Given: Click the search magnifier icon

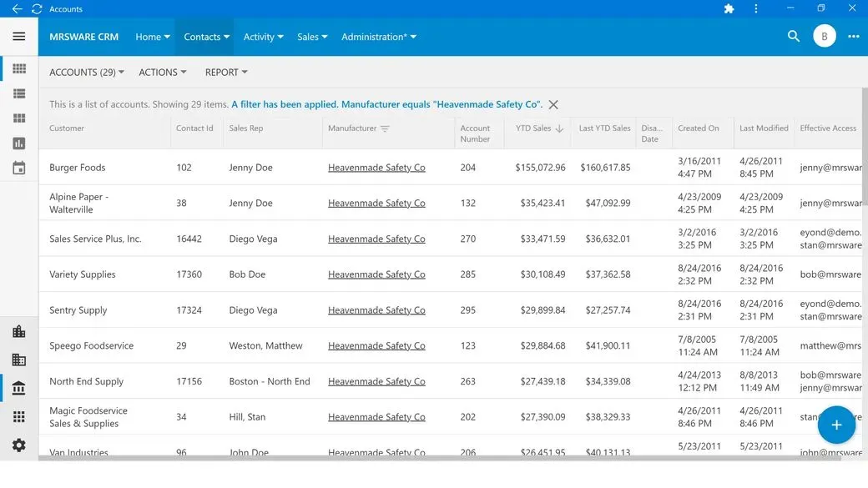Looking at the screenshot, I should point(794,37).
